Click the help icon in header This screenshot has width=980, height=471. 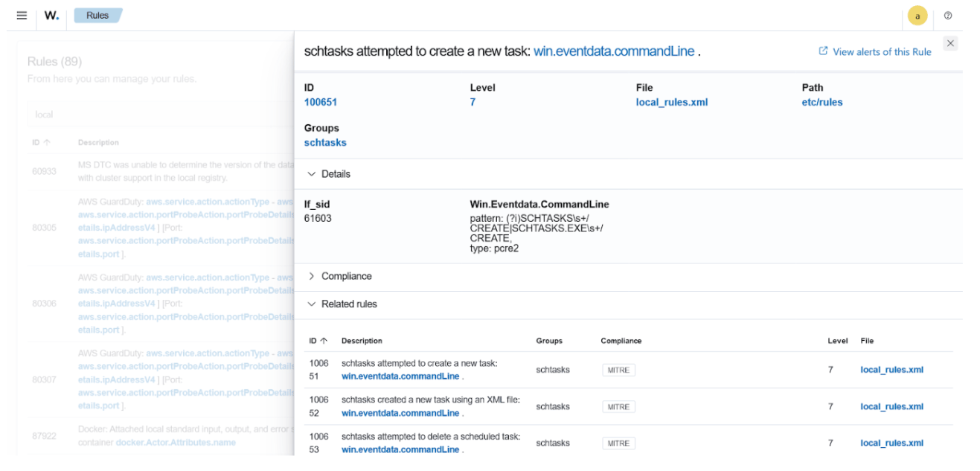948,16
